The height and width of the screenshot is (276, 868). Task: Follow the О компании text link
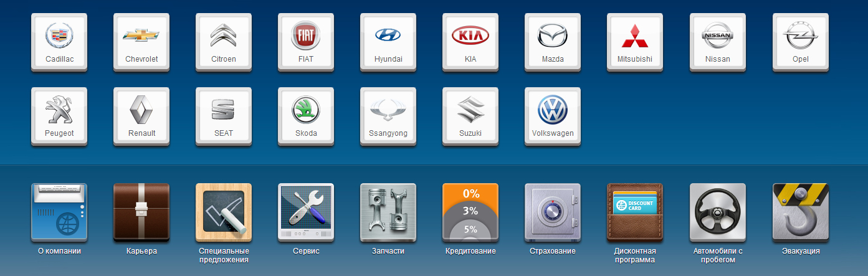pos(59,251)
